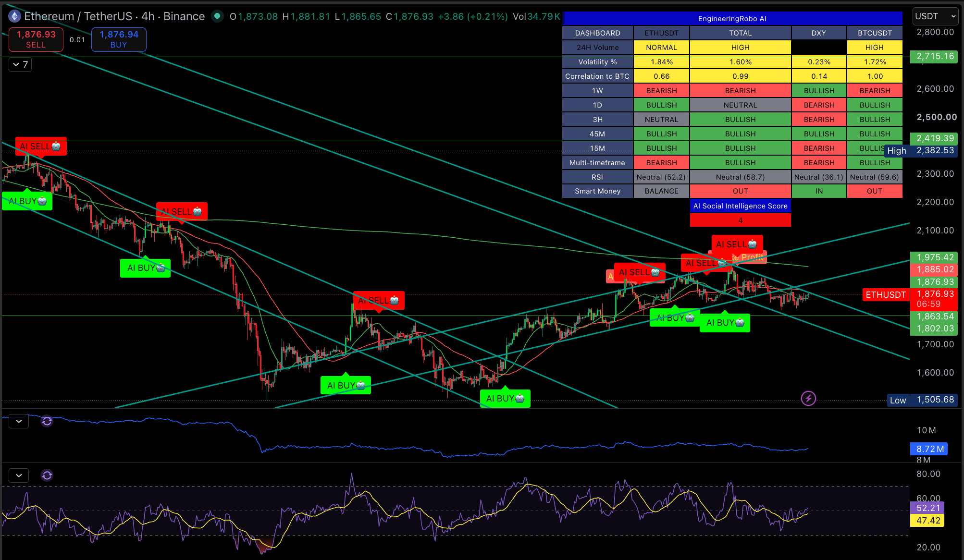Click the BTCUSDT column header

[x=875, y=33]
